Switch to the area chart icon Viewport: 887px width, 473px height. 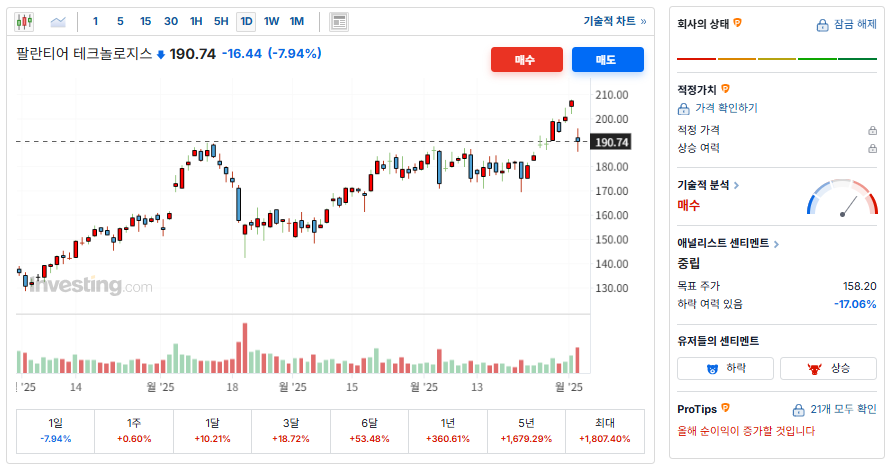pyautogui.click(x=58, y=22)
